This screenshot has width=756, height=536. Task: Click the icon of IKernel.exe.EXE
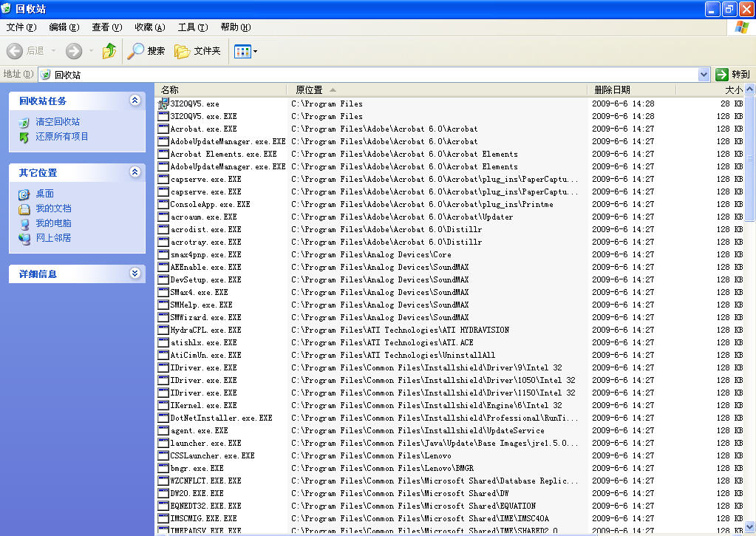pyautogui.click(x=163, y=405)
